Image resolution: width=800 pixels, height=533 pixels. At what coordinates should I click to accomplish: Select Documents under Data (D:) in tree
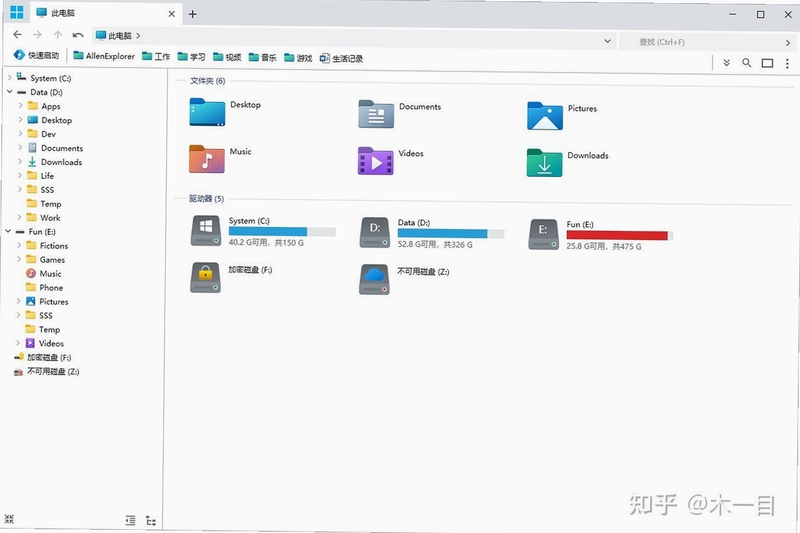click(55, 148)
